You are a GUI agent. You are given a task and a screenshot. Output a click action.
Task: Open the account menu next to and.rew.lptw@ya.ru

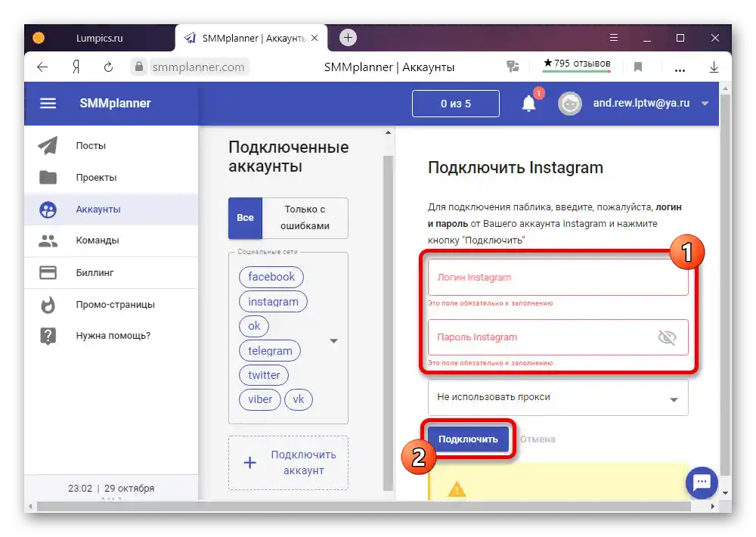tap(705, 104)
